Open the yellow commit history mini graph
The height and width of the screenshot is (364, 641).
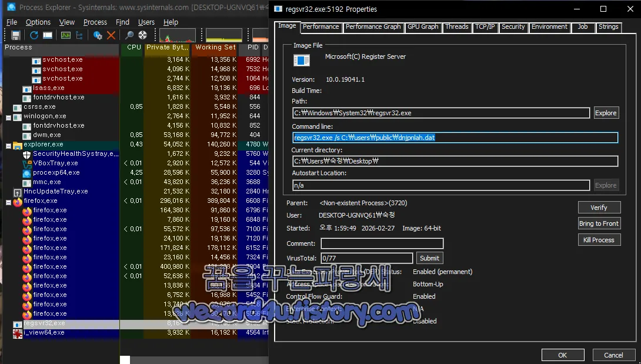224,35
